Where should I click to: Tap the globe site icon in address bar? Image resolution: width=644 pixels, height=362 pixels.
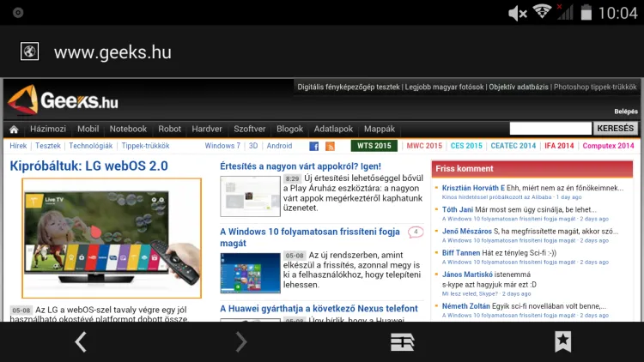pos(29,51)
